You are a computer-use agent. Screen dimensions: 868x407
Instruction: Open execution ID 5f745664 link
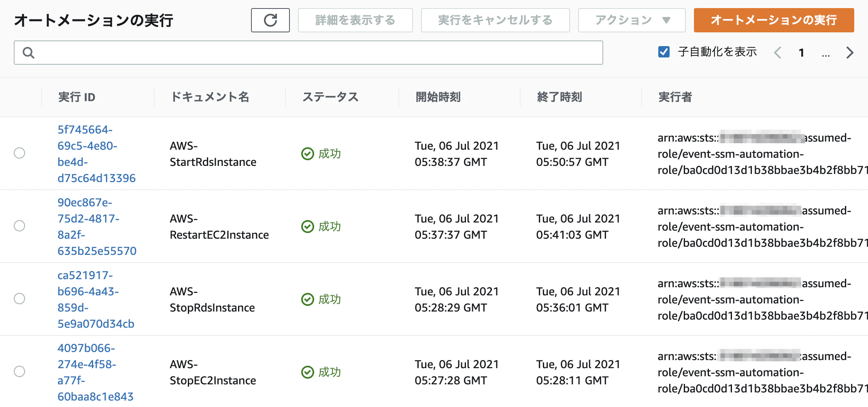click(x=96, y=154)
